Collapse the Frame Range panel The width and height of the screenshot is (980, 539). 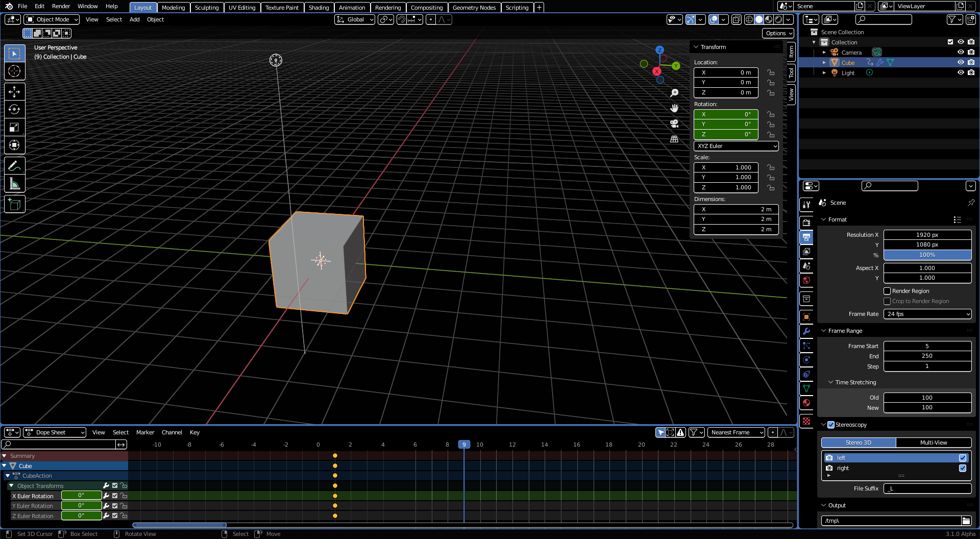(x=845, y=331)
